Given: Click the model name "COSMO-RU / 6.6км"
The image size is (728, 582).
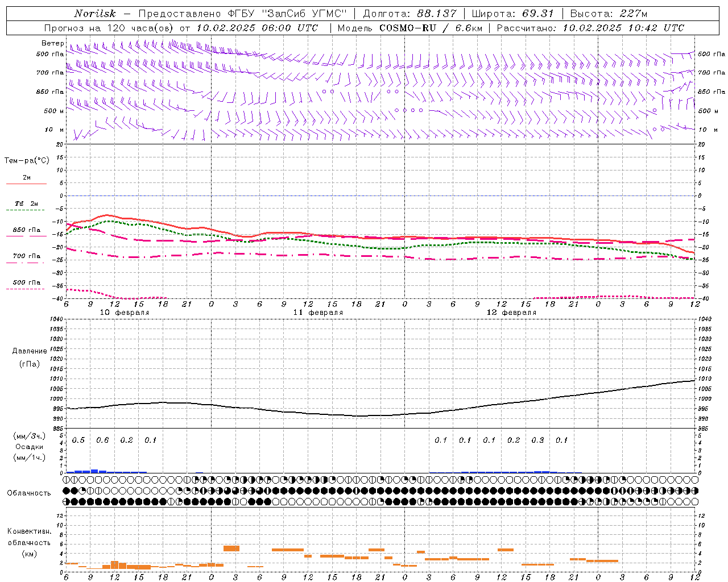Looking at the screenshot, I should coord(431,28).
